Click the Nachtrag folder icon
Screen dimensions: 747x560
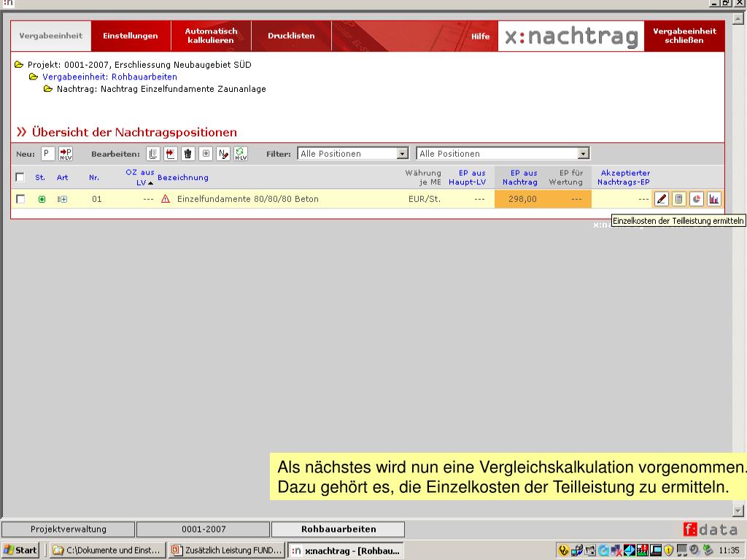(x=48, y=89)
